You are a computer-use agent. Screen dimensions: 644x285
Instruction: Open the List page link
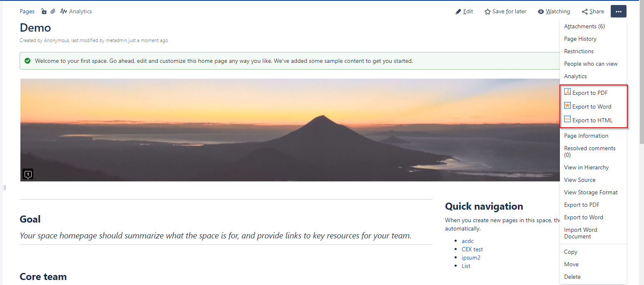466,266
